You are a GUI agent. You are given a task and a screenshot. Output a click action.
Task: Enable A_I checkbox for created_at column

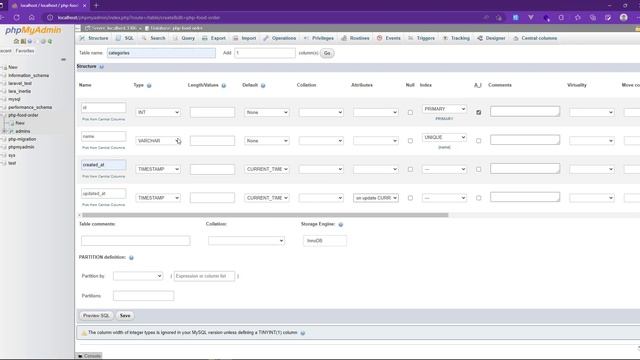click(x=478, y=169)
